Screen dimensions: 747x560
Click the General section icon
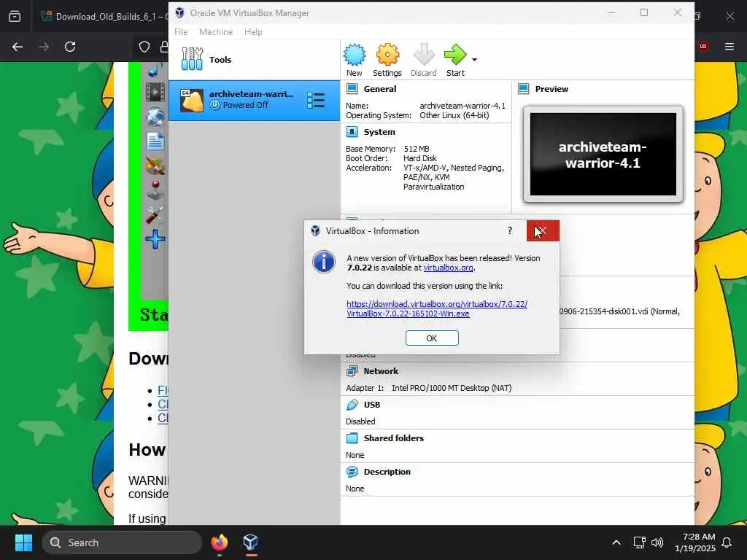click(352, 88)
